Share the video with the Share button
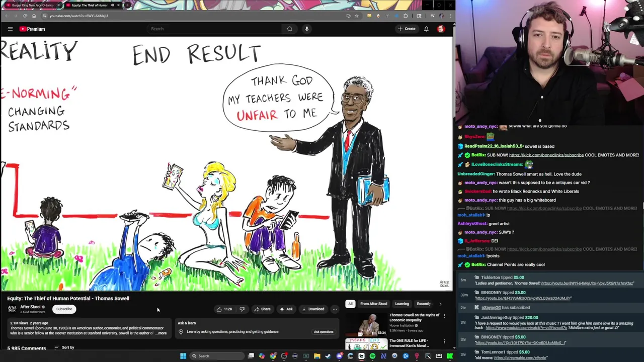This screenshot has height=362, width=644. pyautogui.click(x=262, y=309)
